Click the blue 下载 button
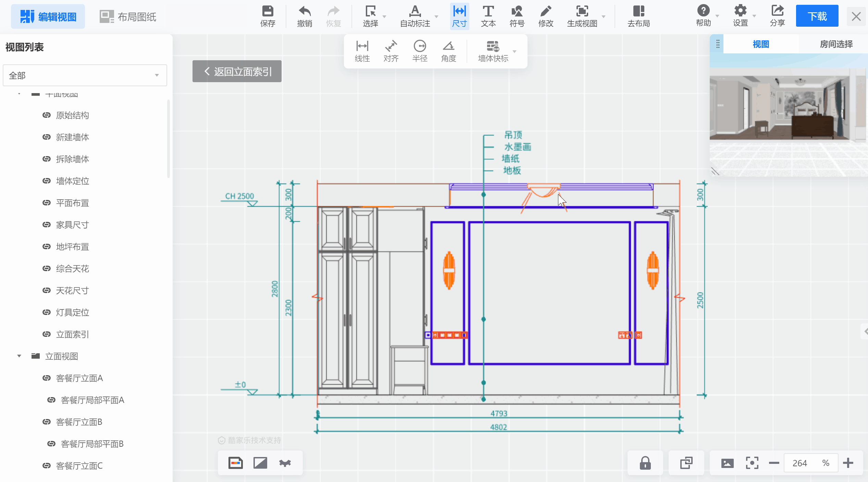The image size is (868, 482). (817, 16)
